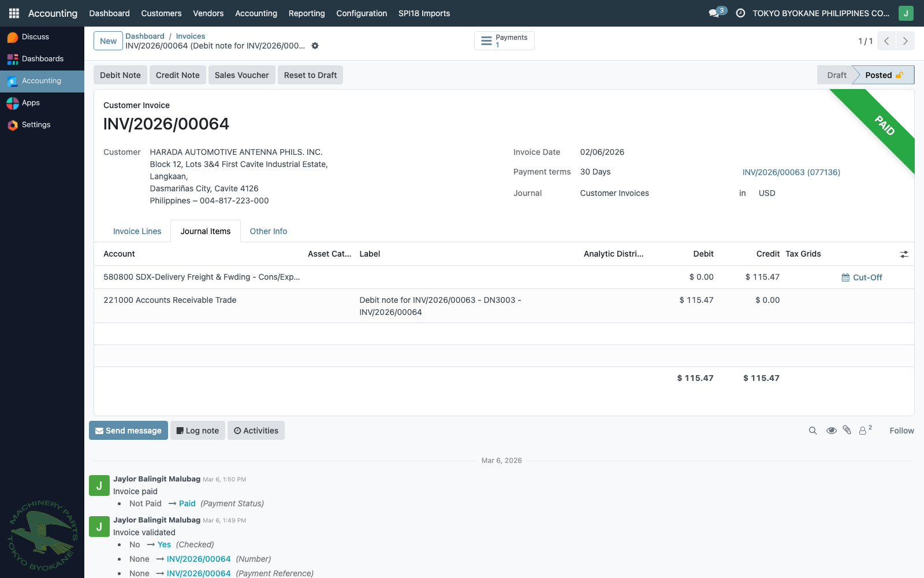Open Dashboard menu in top bar

coord(109,13)
